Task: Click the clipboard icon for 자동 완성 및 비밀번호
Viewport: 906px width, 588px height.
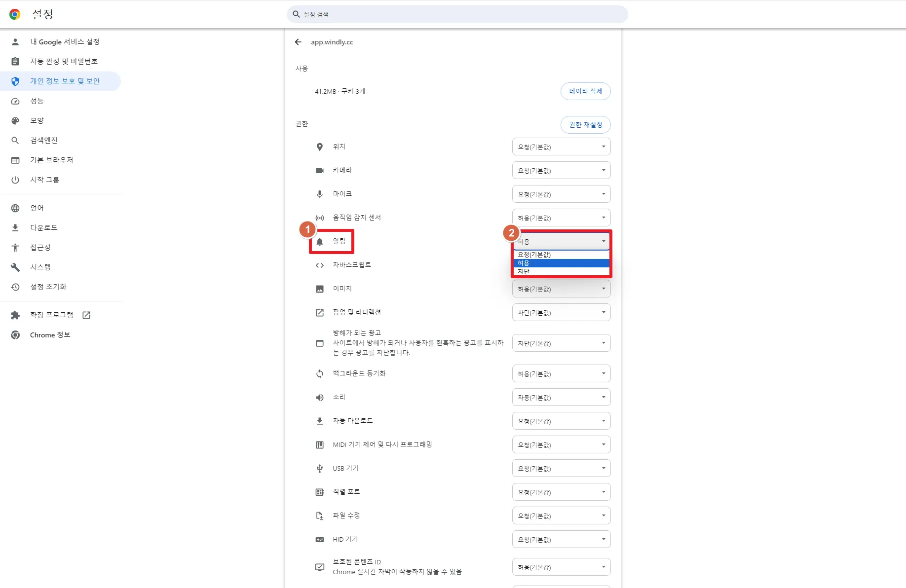Action: (x=15, y=62)
